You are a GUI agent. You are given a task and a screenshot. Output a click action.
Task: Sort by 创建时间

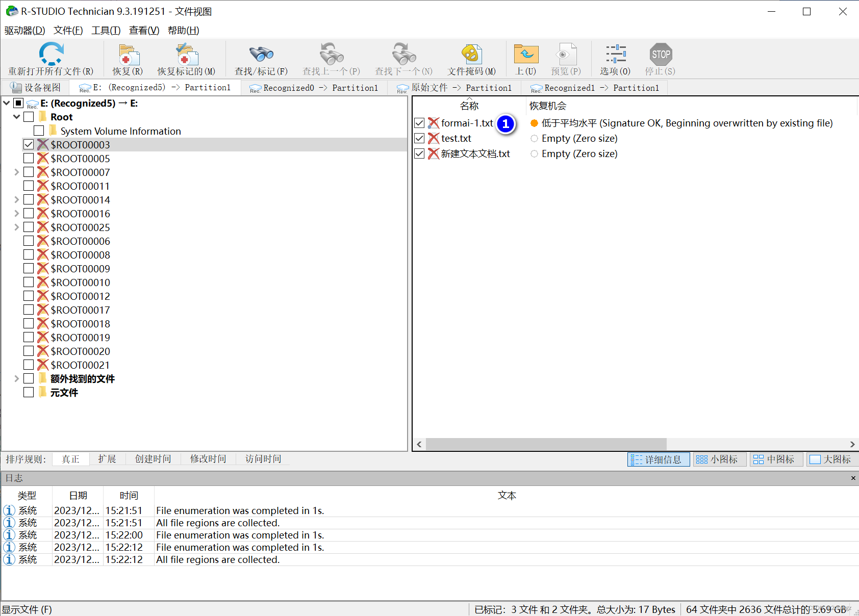click(153, 459)
